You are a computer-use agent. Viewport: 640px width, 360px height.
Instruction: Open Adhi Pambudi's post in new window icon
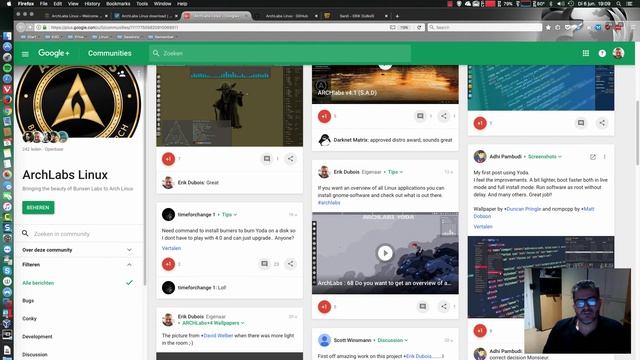click(x=593, y=157)
